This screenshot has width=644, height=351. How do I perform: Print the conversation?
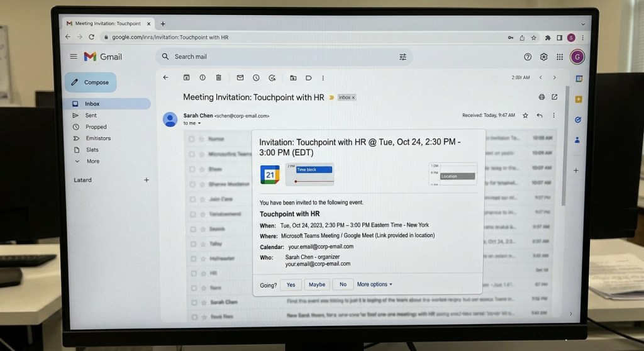[541, 97]
